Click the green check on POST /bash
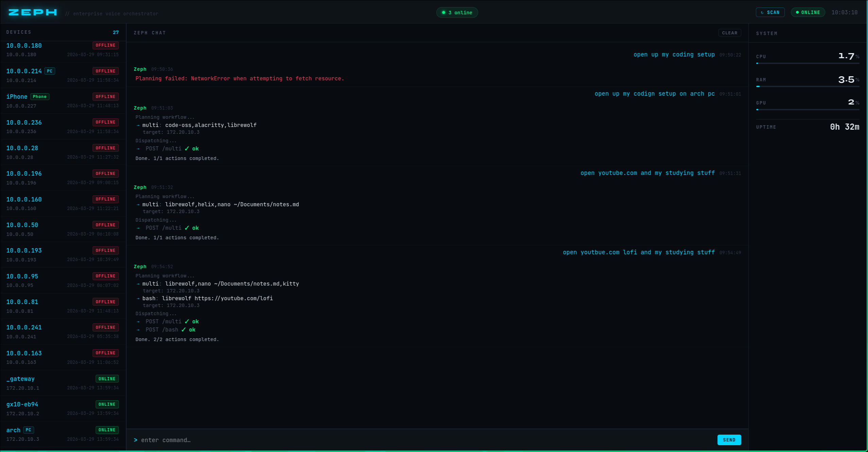 (184, 329)
